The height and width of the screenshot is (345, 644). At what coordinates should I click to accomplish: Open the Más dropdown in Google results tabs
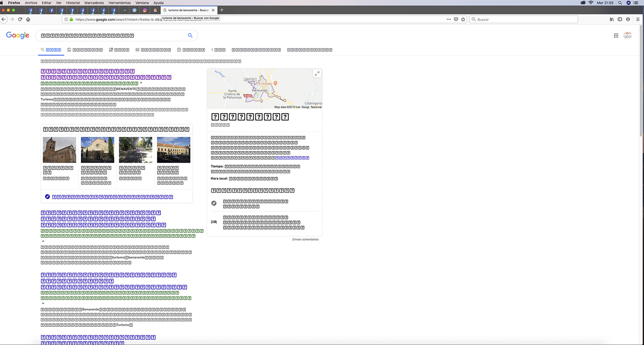(218, 50)
